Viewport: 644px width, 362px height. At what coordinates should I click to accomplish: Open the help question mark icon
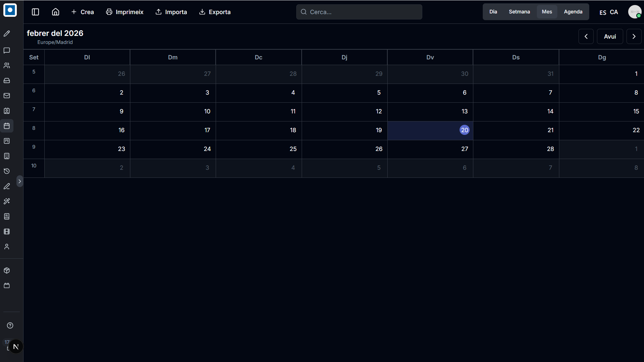click(x=10, y=325)
